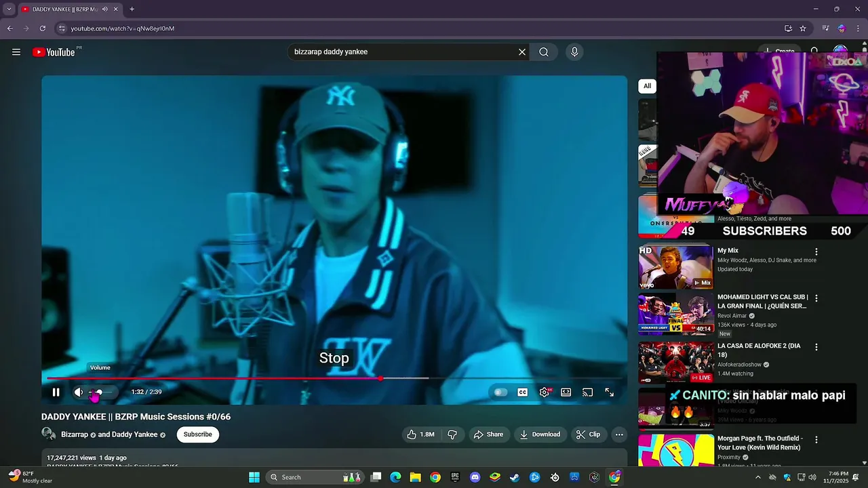Screen dimensions: 868x488
Task: Toggle closed captions with CC button
Action: pos(523,392)
